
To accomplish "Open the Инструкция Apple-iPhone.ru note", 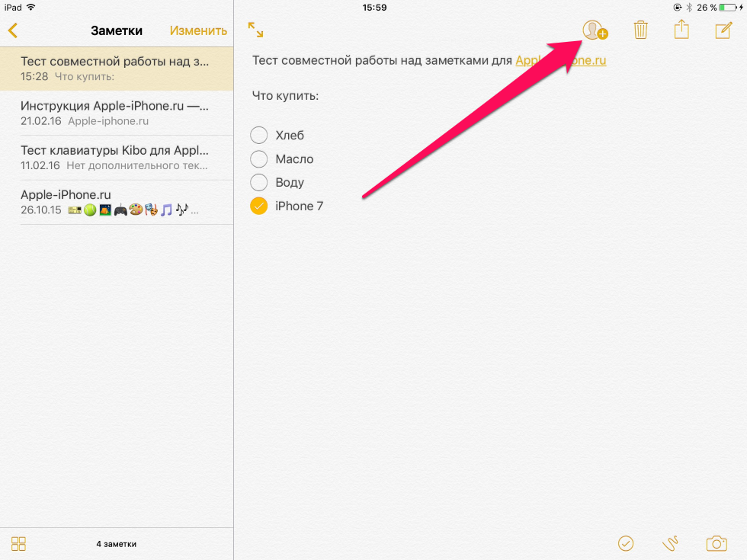I will 114,113.
